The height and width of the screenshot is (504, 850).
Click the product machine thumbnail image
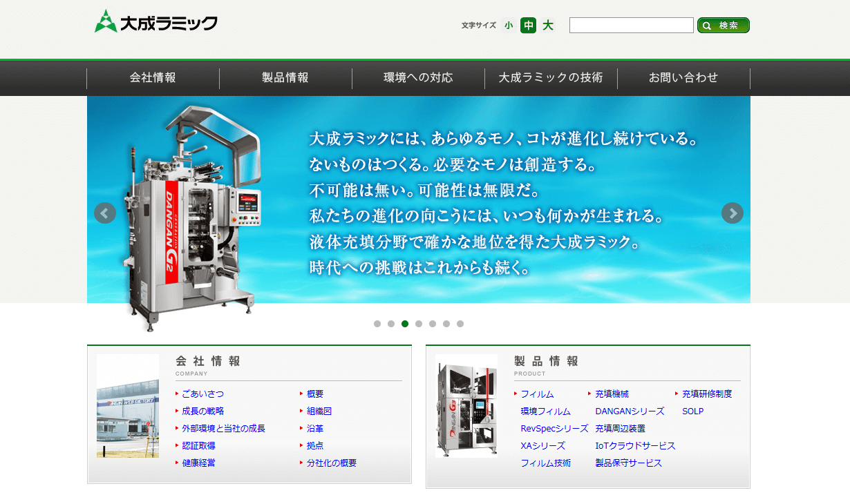tap(466, 406)
